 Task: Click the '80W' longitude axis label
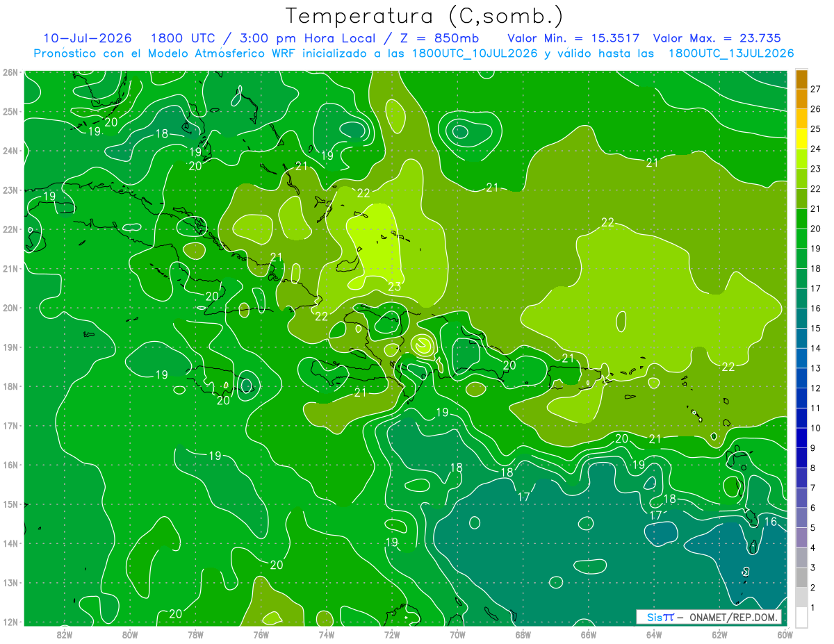pyautogui.click(x=130, y=634)
